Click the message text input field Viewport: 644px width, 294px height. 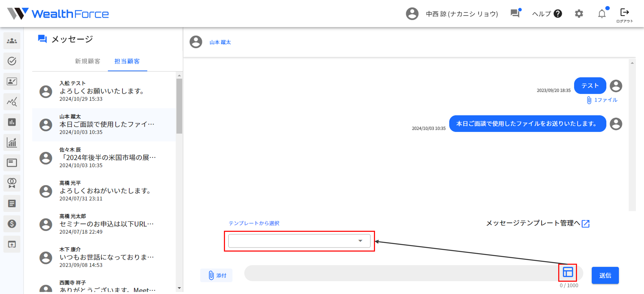400,273
